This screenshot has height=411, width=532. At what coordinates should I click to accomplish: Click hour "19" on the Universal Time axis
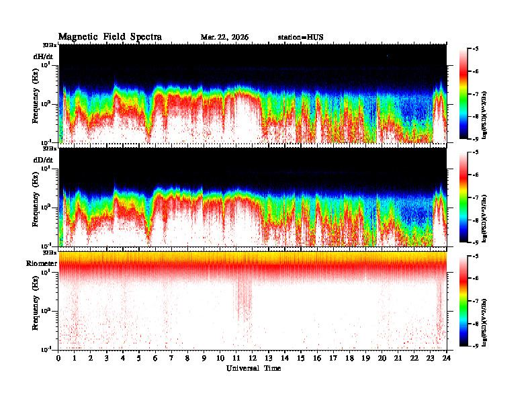coord(365,358)
